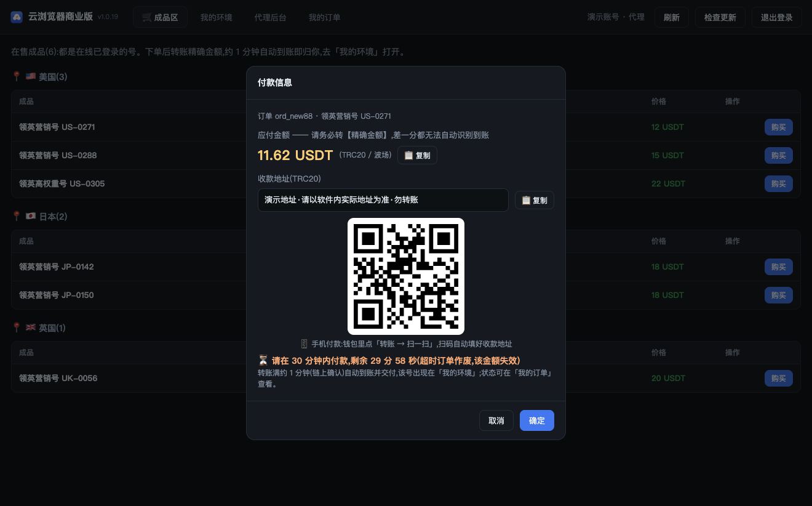The height and width of the screenshot is (506, 812).
Task: Click the 12 USDT price
Action: (667, 127)
